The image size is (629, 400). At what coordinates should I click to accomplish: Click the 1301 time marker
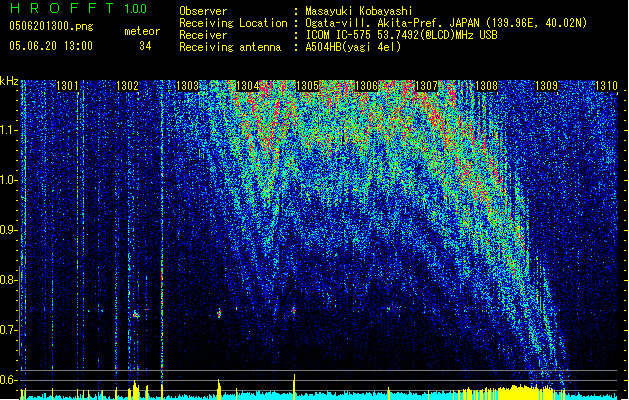[67, 86]
